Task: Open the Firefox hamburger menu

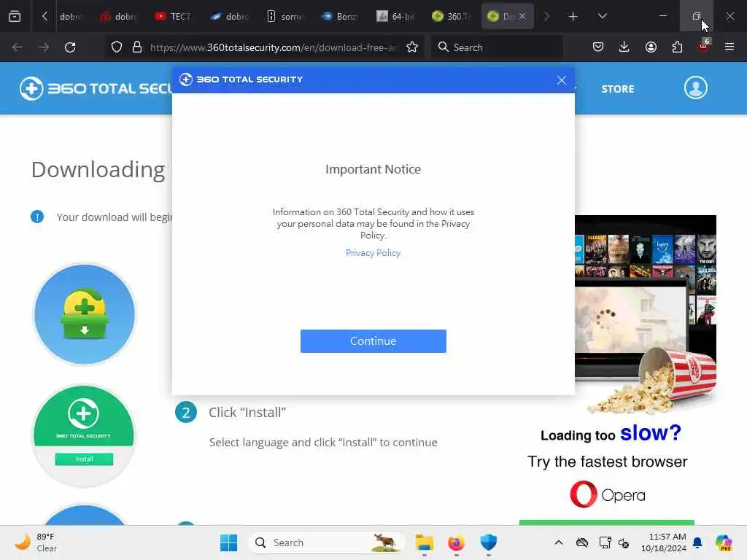Action: coord(729,47)
